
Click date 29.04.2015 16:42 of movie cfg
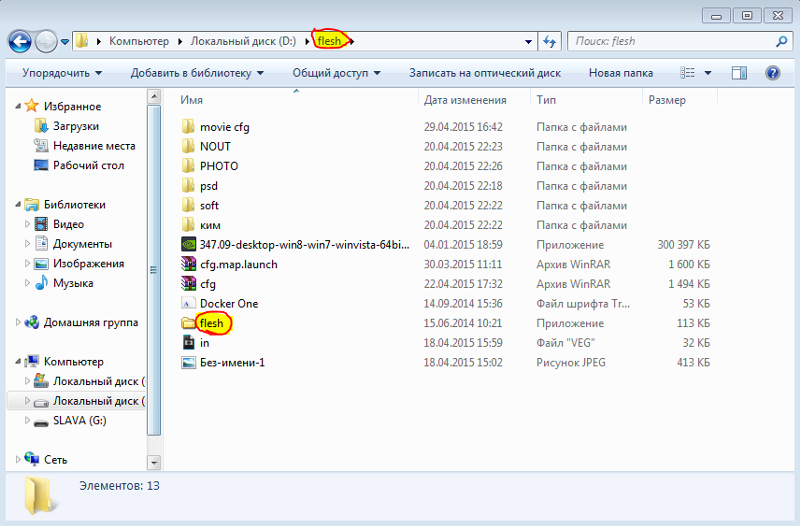click(463, 127)
